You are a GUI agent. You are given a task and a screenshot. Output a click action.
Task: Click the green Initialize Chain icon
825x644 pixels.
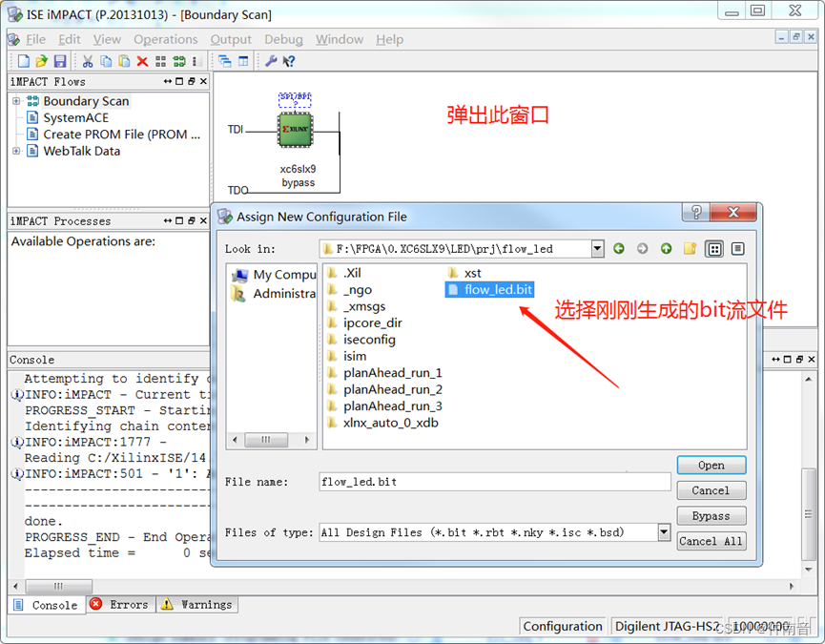179,61
